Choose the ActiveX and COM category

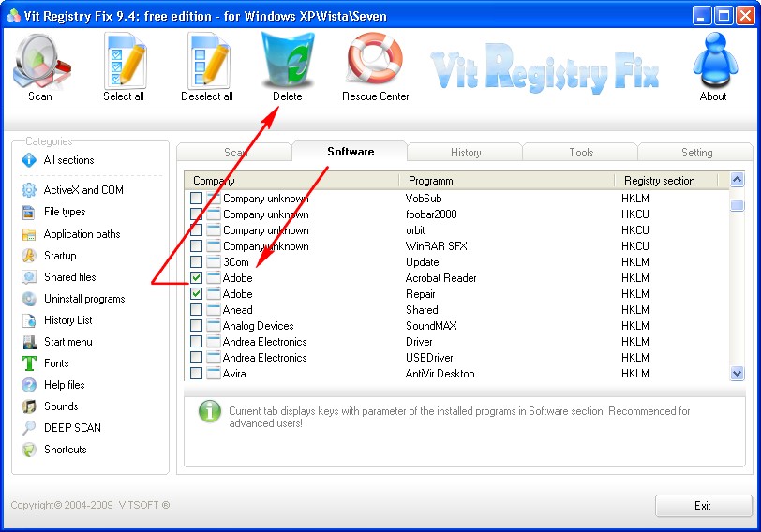pyautogui.click(x=72, y=190)
